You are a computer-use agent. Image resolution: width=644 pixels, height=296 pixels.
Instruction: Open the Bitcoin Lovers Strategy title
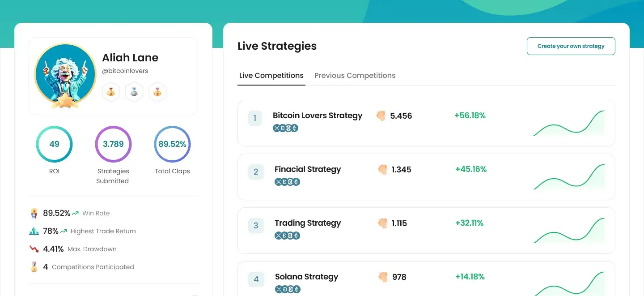pyautogui.click(x=318, y=116)
